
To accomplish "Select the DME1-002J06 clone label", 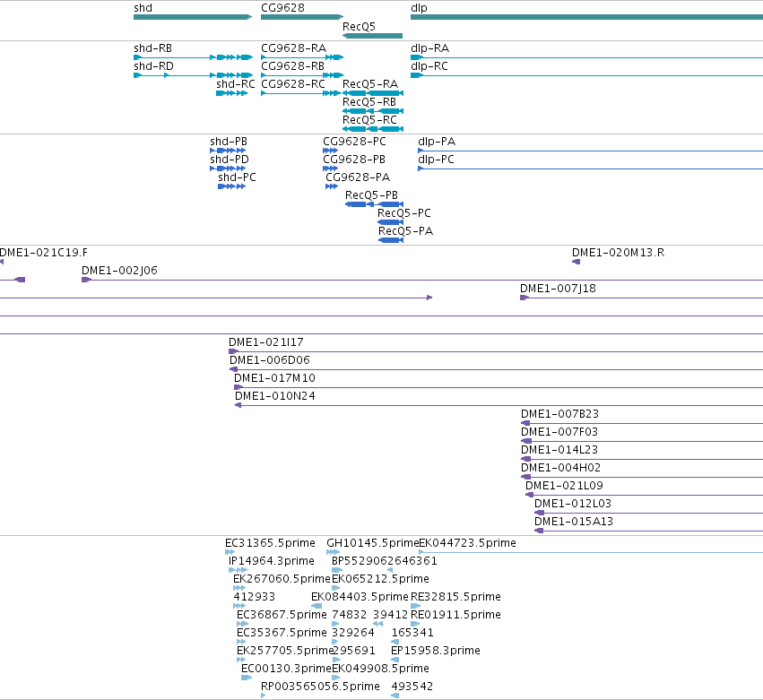I will click(x=120, y=271).
